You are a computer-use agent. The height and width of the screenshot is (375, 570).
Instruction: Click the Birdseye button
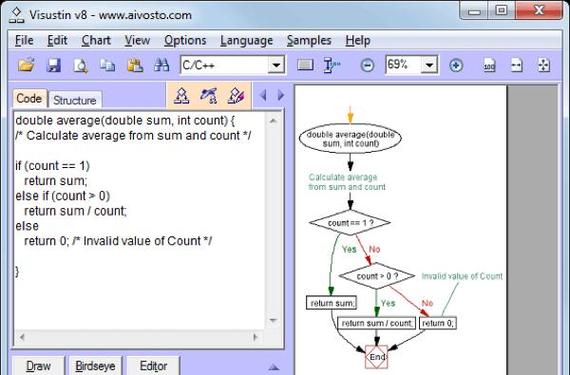pyautogui.click(x=95, y=366)
